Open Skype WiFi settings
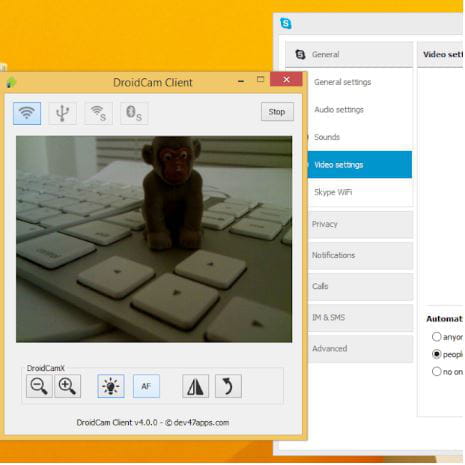This screenshot has height=465, width=465. (x=333, y=192)
